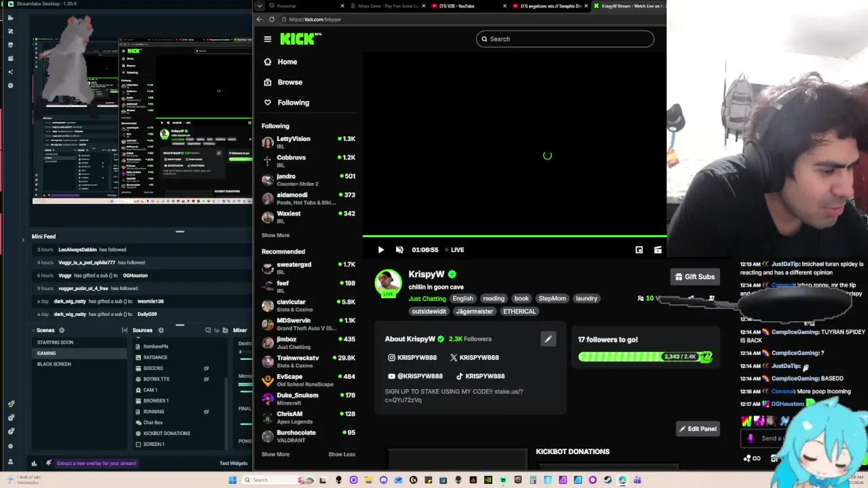Show more Following channels

[275, 235]
